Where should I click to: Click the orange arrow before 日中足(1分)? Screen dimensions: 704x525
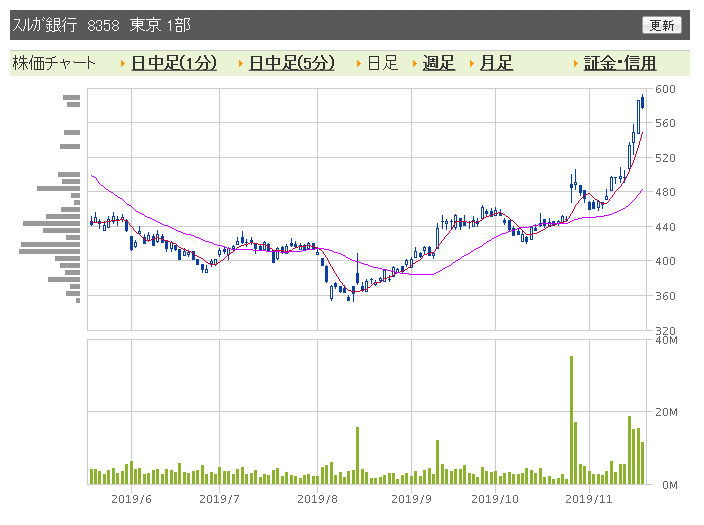[x=123, y=64]
